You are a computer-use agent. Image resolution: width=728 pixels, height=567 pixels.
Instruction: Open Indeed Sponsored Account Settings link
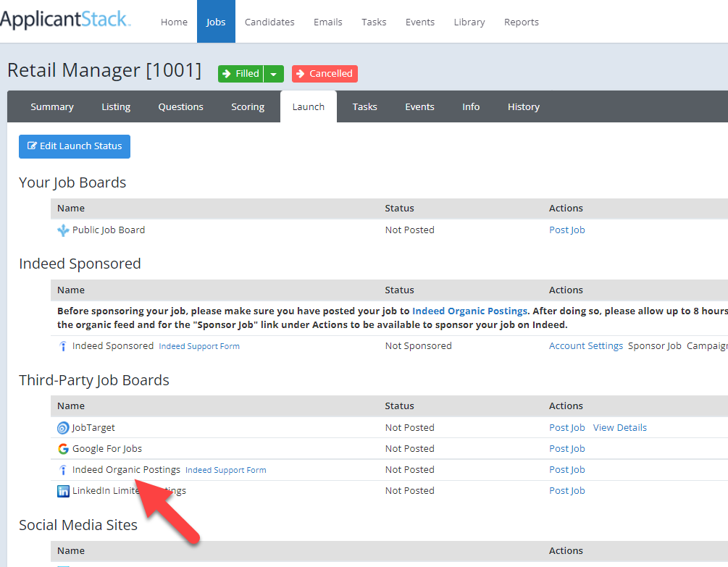click(x=585, y=346)
